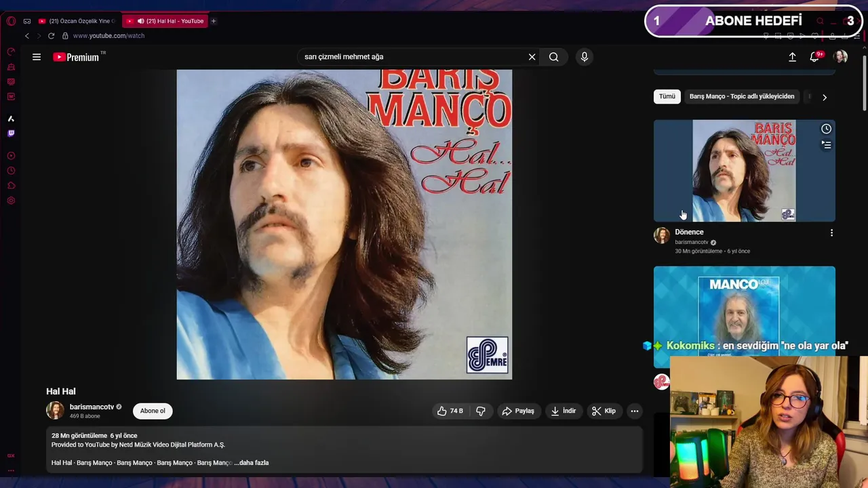
Task: Clear the search box with X
Action: [532, 57]
